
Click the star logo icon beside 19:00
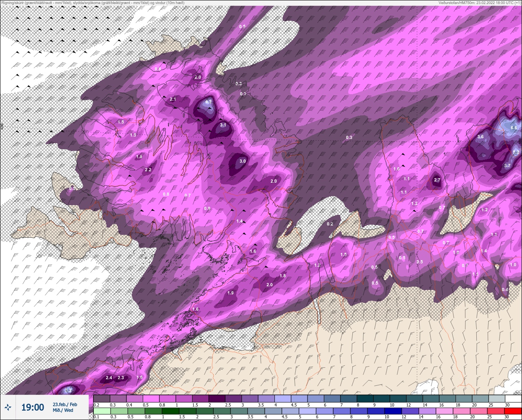(x=8, y=407)
